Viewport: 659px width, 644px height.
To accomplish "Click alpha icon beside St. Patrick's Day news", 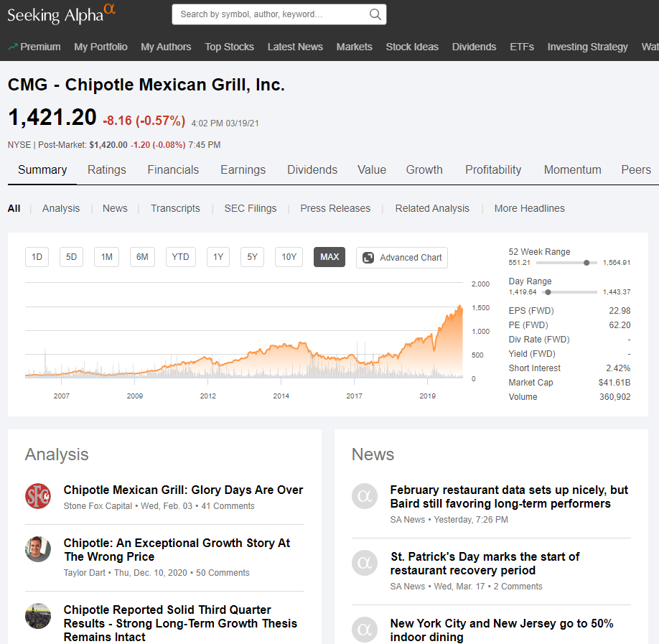I will (x=365, y=563).
